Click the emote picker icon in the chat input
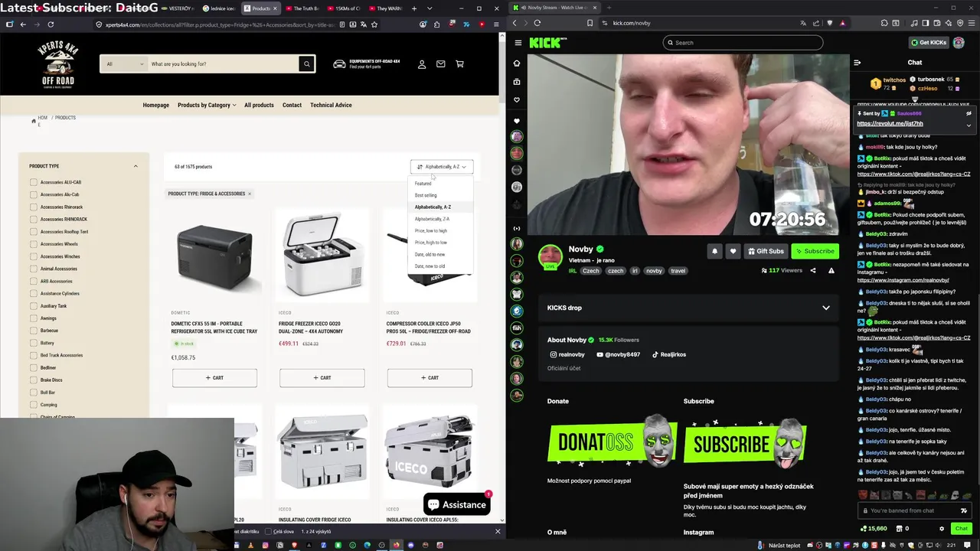This screenshot has width=980, height=551. (963, 510)
